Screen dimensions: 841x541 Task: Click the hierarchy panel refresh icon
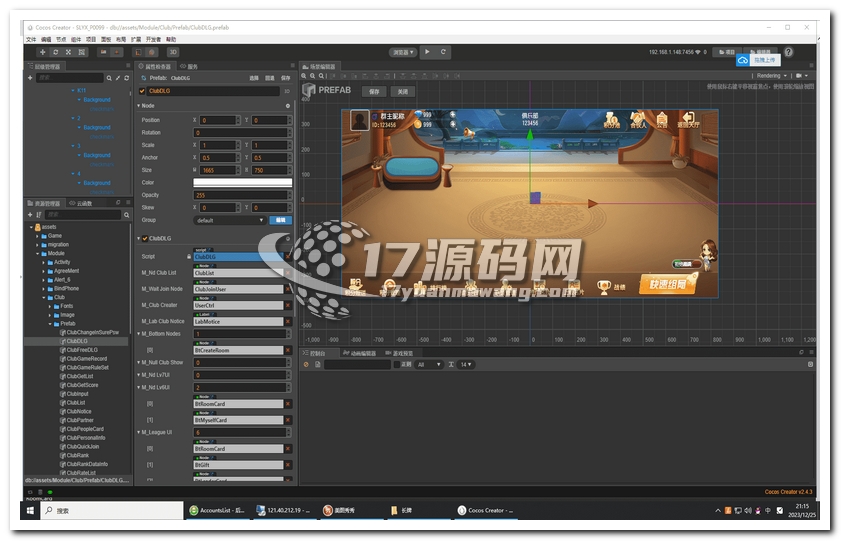pyautogui.click(x=127, y=78)
